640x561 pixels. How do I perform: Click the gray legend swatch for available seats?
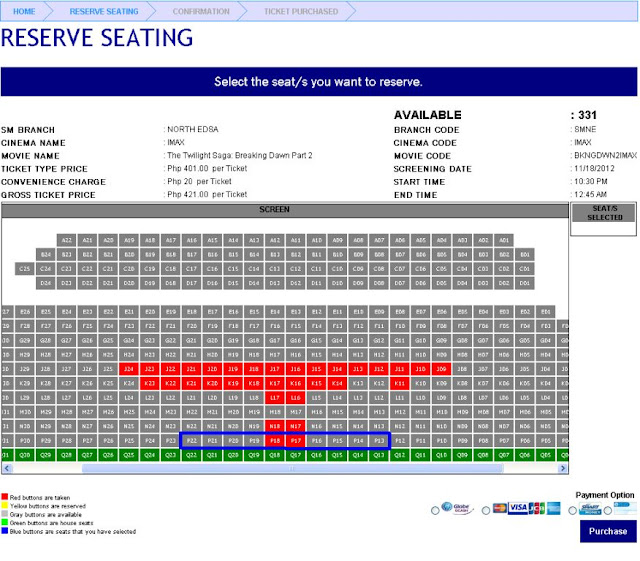(5, 514)
